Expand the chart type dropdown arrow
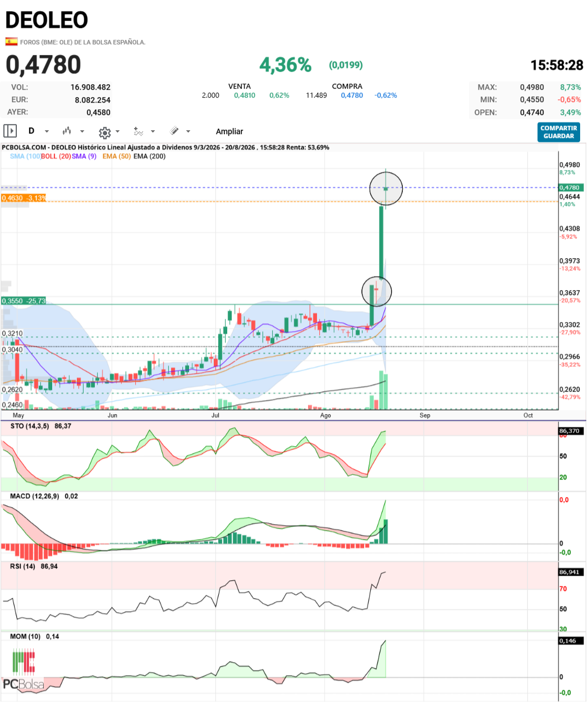 tap(82, 132)
